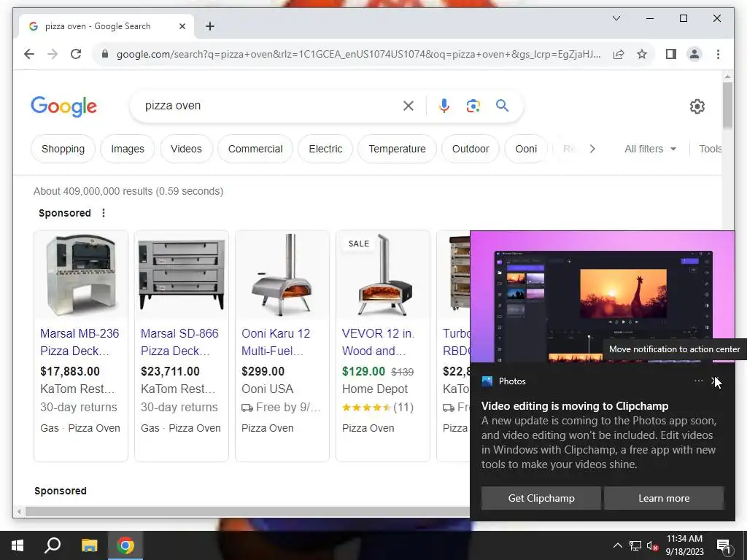Close the pizza oven - Google Search tab
Viewport: 747px width, 560px height.
182,26
